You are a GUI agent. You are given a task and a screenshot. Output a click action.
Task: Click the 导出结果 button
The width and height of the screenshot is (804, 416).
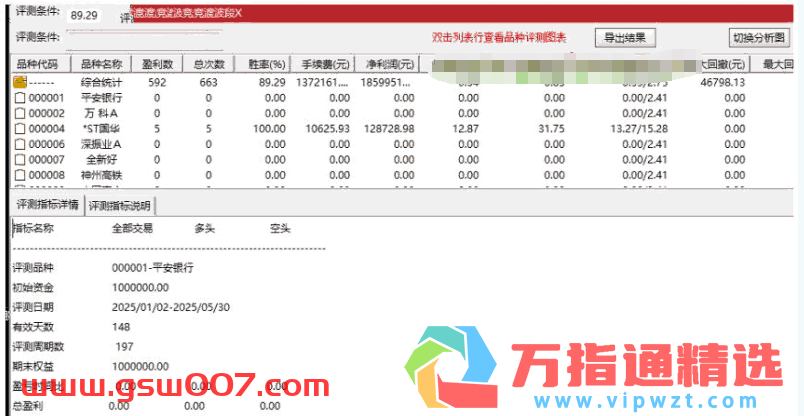pos(625,38)
